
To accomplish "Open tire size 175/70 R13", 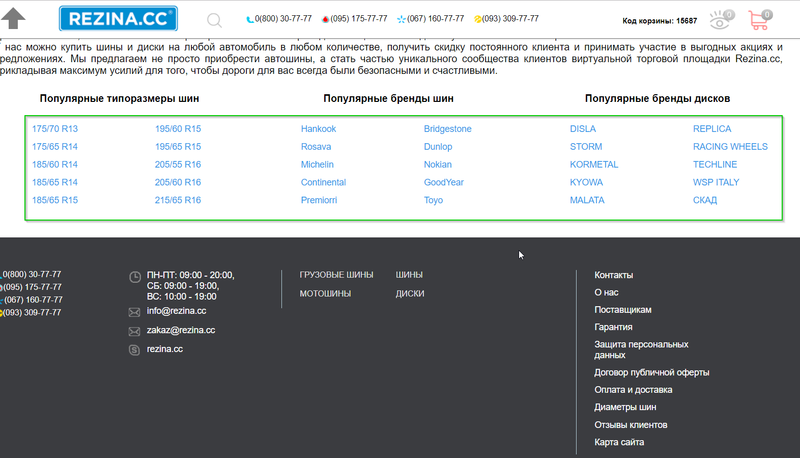I will (55, 129).
